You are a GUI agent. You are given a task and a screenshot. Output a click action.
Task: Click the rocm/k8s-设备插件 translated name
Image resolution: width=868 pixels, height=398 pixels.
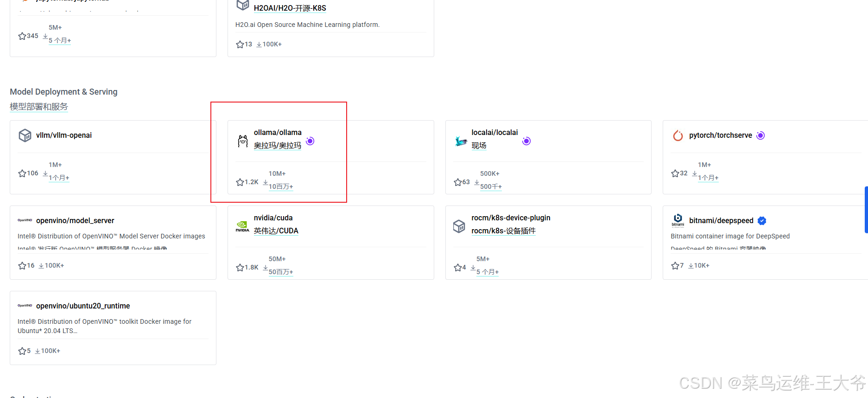(503, 231)
